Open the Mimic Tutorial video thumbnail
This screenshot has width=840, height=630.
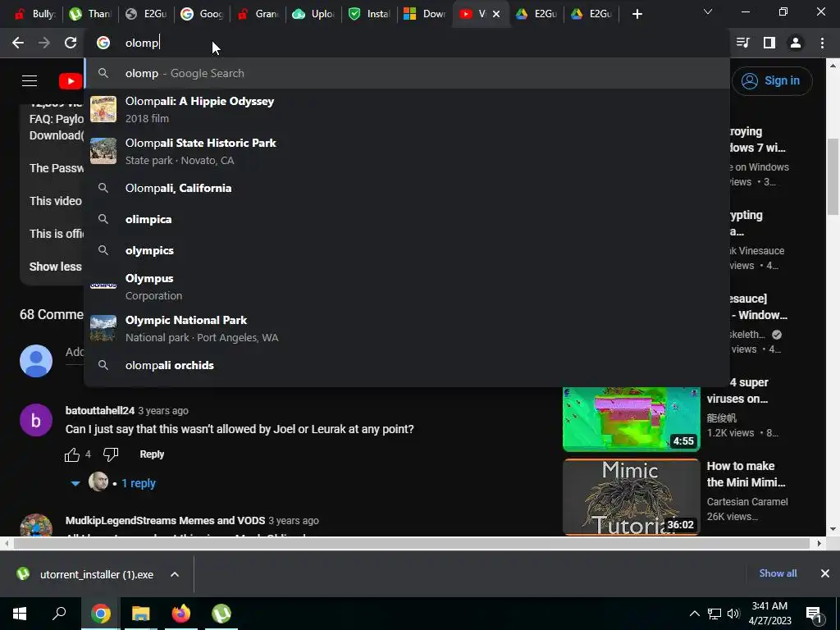[x=631, y=497]
